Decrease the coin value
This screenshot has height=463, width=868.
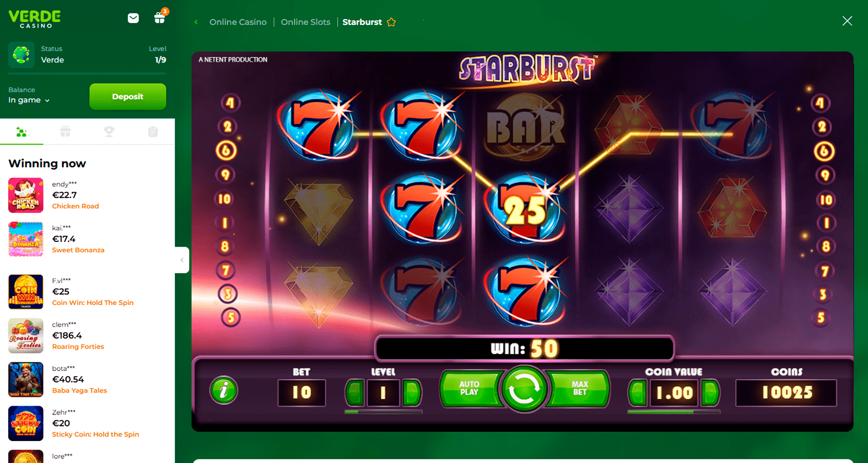click(638, 393)
